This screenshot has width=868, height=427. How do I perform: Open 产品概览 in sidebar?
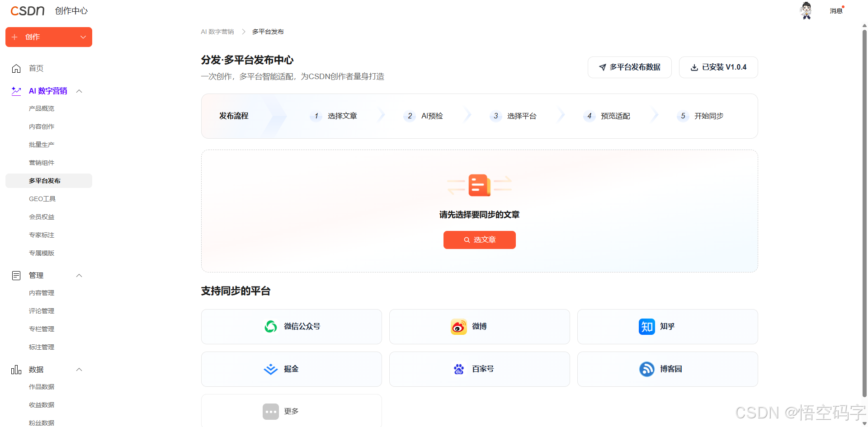point(42,108)
